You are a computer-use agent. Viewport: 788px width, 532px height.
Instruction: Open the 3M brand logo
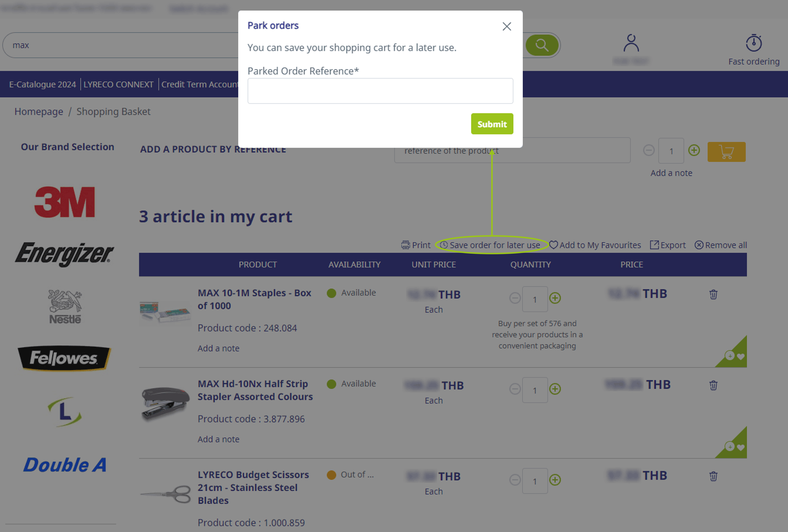click(x=65, y=202)
